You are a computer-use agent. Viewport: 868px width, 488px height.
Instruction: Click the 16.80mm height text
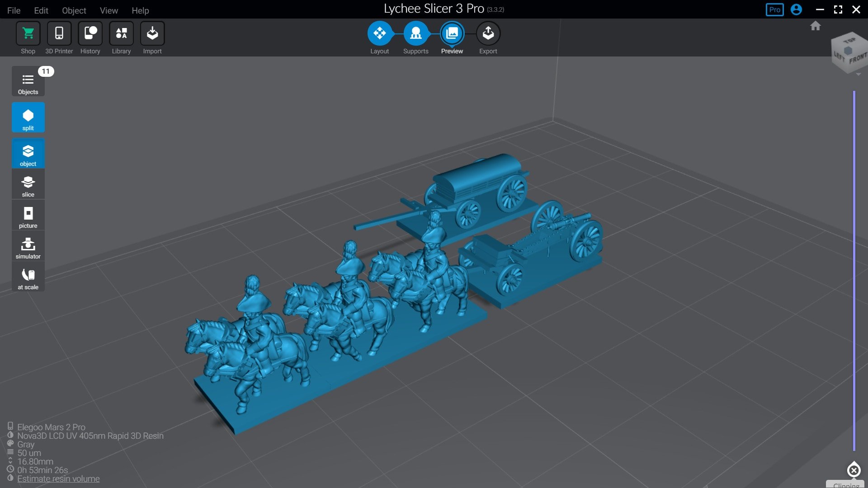point(35,461)
